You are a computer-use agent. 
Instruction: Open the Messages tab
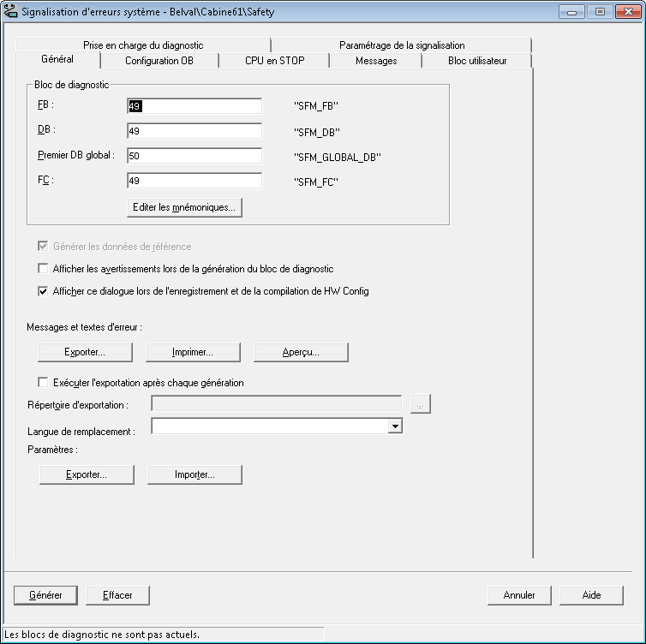pos(376,61)
